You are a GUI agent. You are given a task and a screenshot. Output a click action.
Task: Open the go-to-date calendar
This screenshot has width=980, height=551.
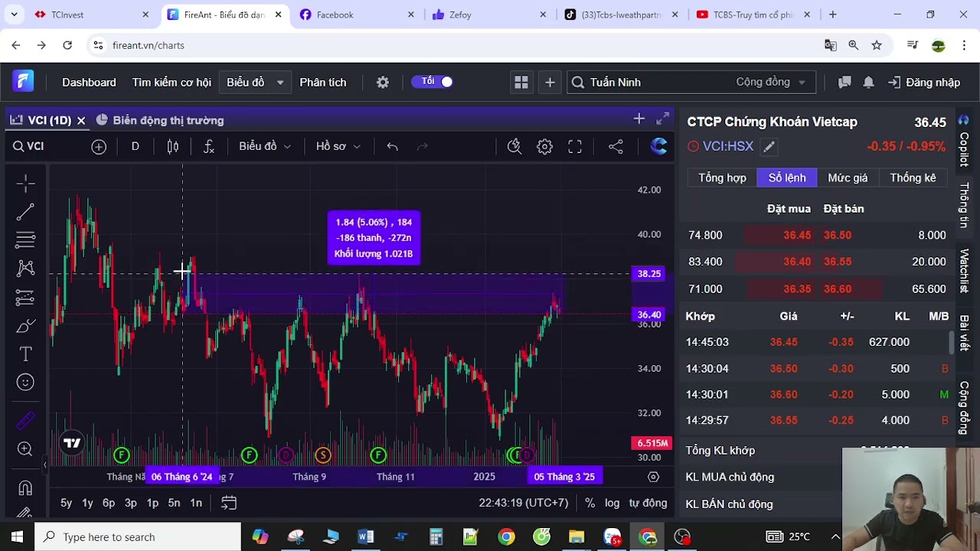[x=229, y=503]
